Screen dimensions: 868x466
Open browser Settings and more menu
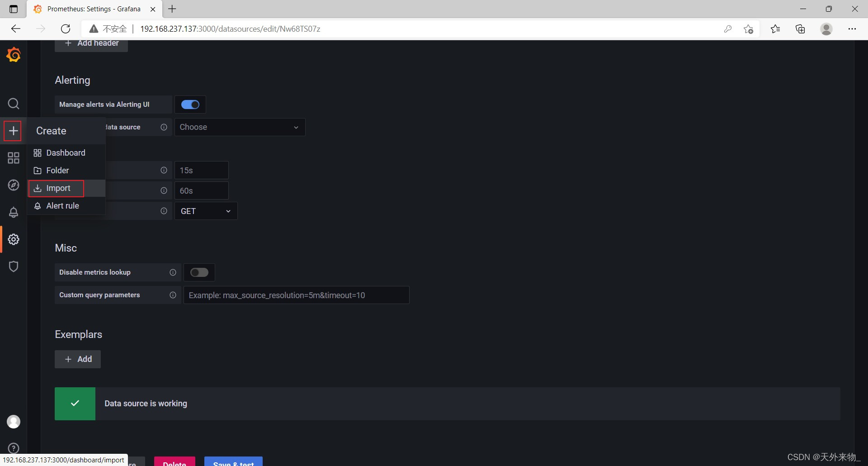tap(852, 29)
